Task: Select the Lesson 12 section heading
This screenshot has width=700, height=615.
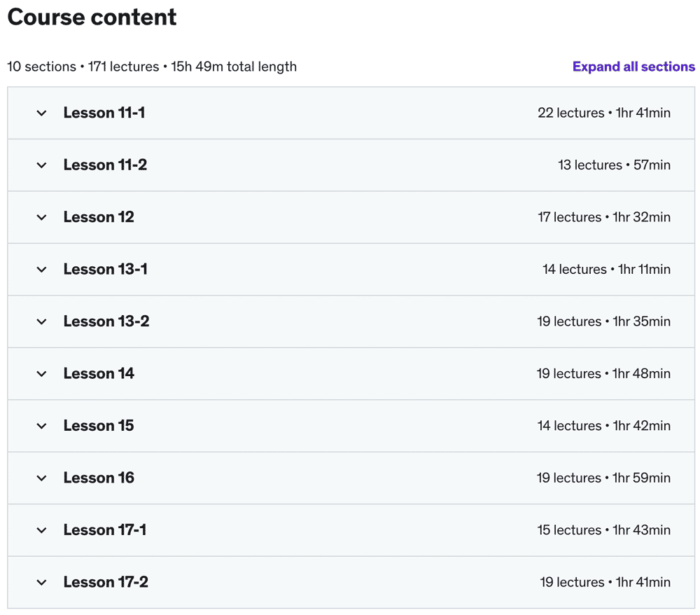Action: [x=99, y=217]
